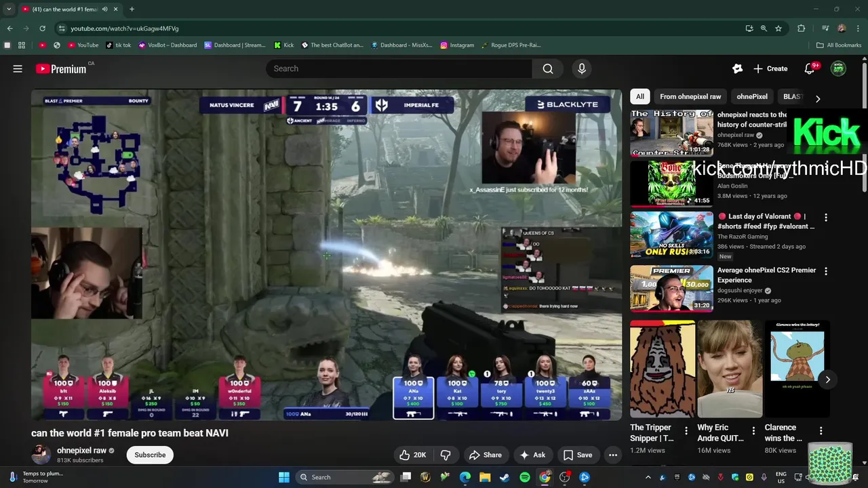Open the Kick bookmark
The image size is (868, 488).
click(284, 45)
